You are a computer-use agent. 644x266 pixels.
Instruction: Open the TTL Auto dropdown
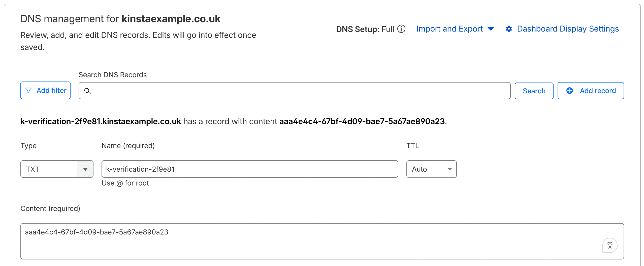click(449, 169)
